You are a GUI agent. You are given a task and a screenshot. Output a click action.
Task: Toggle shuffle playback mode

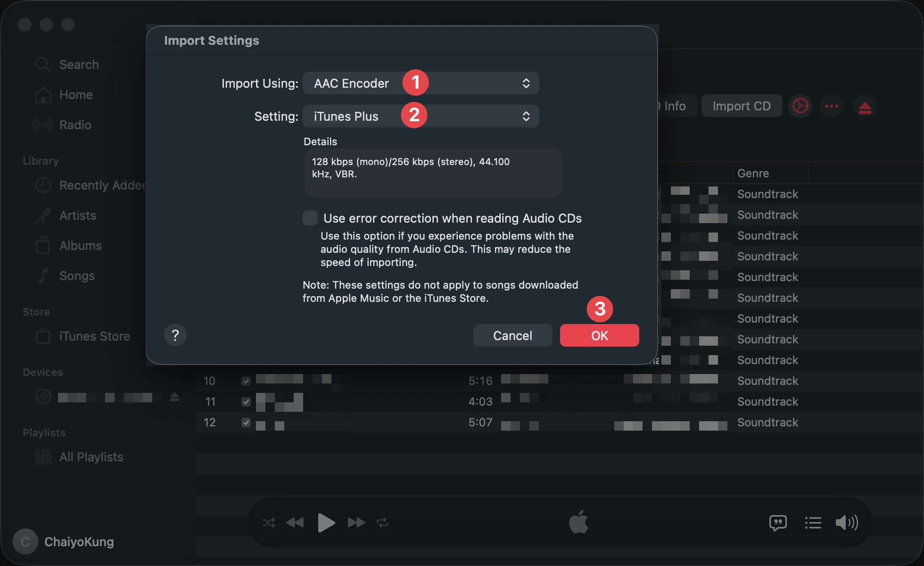pyautogui.click(x=269, y=522)
